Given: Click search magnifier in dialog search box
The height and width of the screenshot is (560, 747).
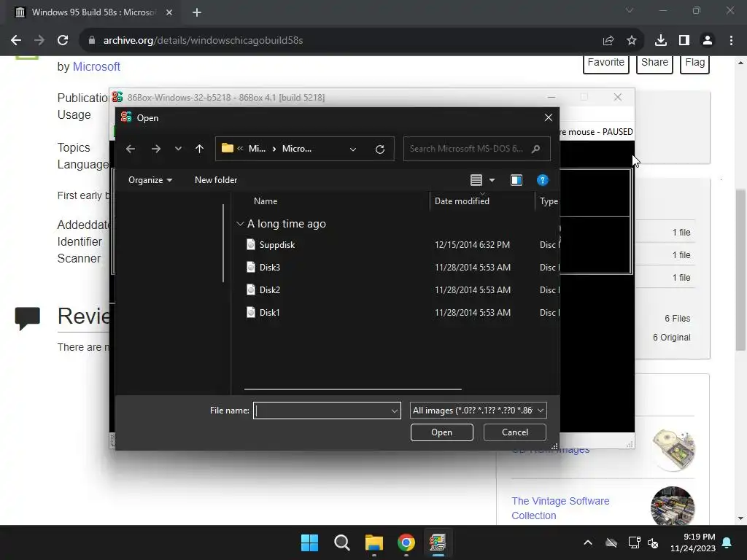Looking at the screenshot, I should point(536,149).
